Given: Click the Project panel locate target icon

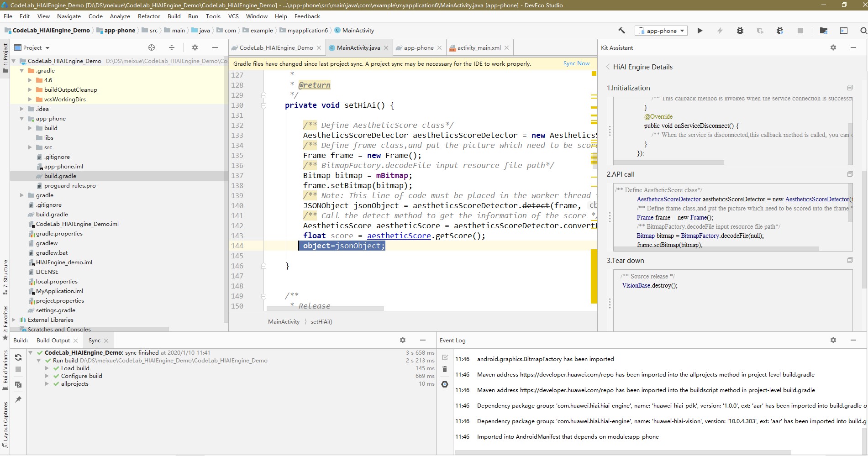Looking at the screenshot, I should [x=152, y=47].
